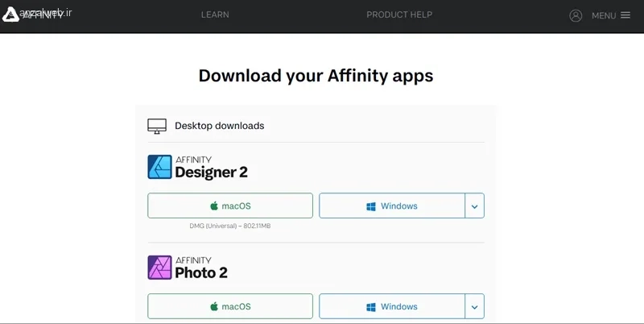Open the PRODUCT HELP menu item
644x324 pixels.
399,15
